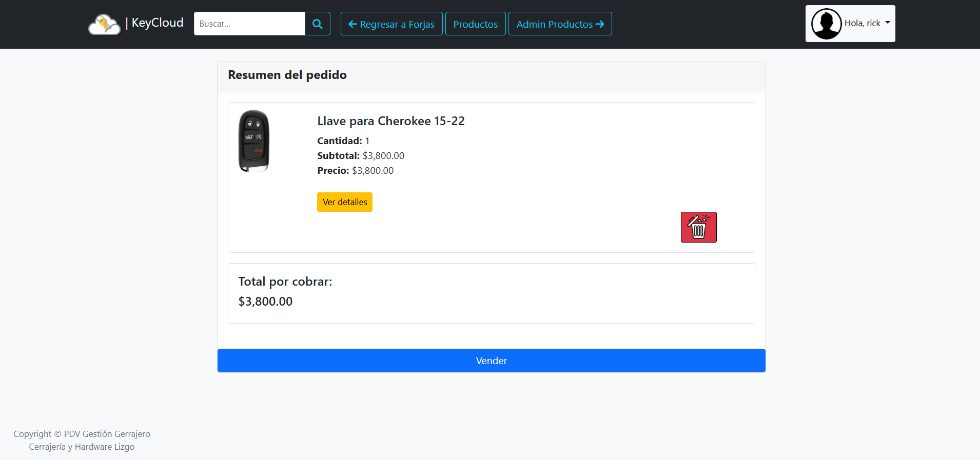Click the key fob product thumbnail

(253, 141)
